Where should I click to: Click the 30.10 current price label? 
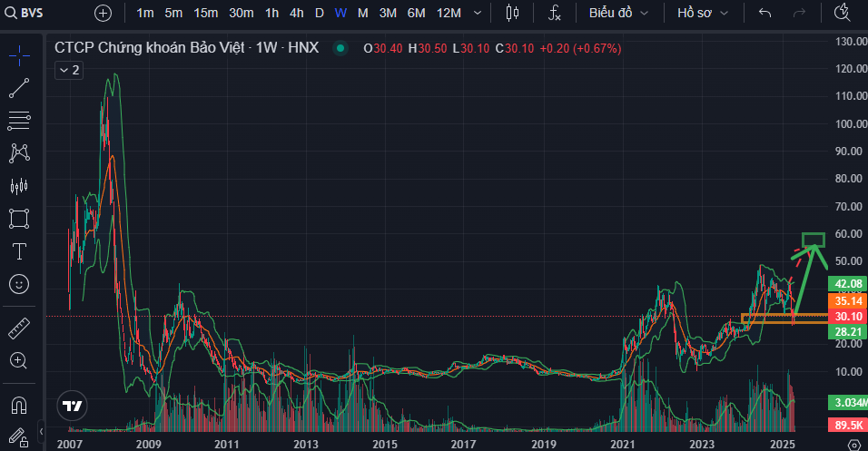(x=847, y=317)
